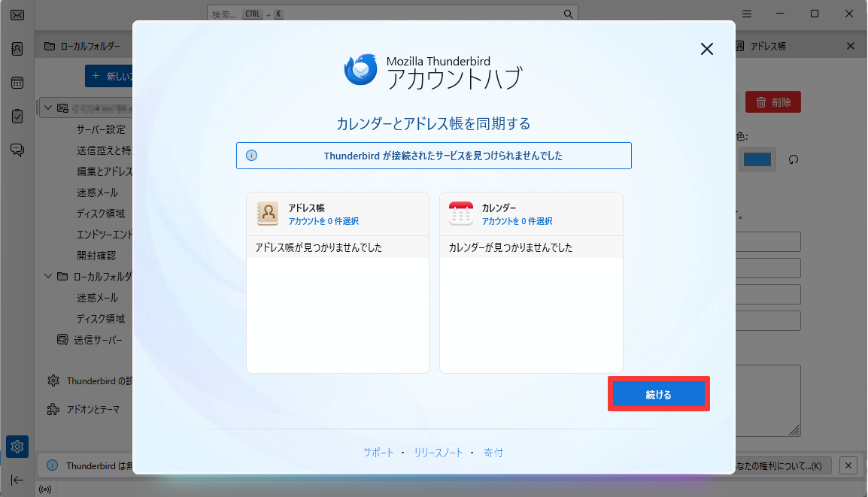The image size is (868, 497).
Task: Dismiss the notification bar with its X
Action: click(x=850, y=465)
